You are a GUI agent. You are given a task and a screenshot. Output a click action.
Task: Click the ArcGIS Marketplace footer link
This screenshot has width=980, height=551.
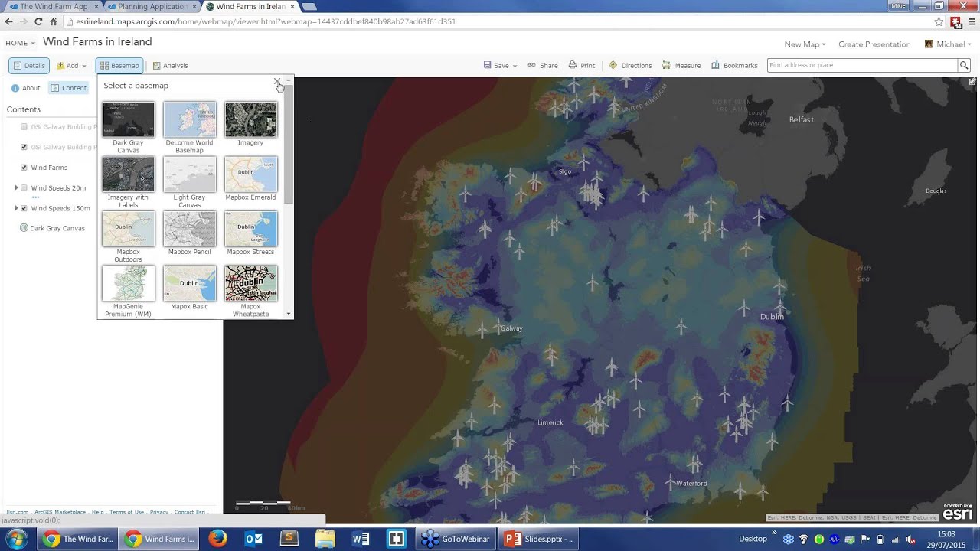pyautogui.click(x=60, y=512)
